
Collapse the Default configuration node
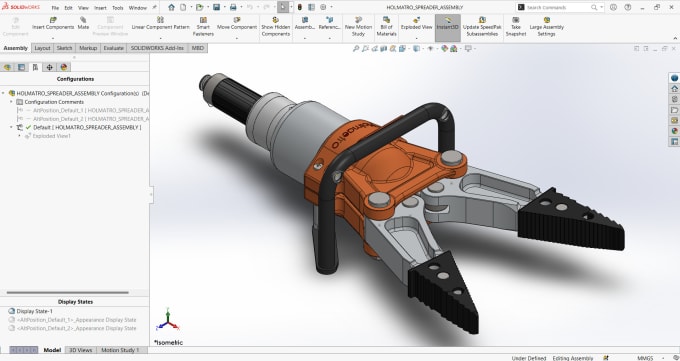coord(11,128)
